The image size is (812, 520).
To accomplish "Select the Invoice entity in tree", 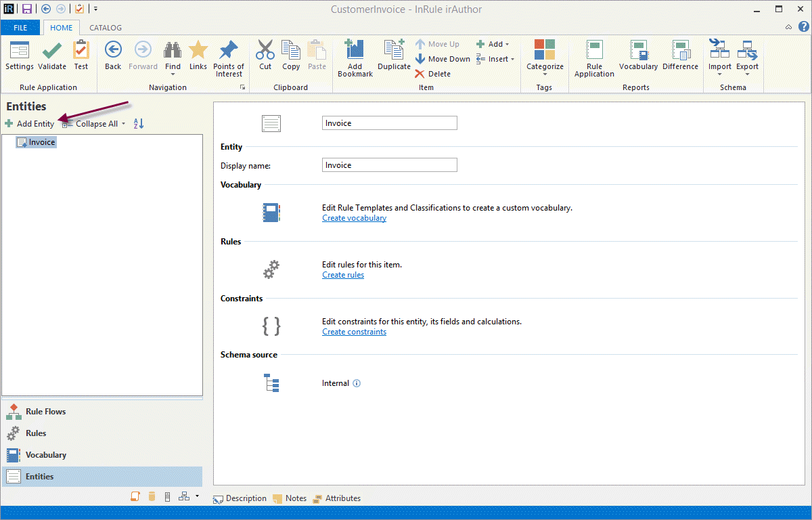I will (42, 142).
